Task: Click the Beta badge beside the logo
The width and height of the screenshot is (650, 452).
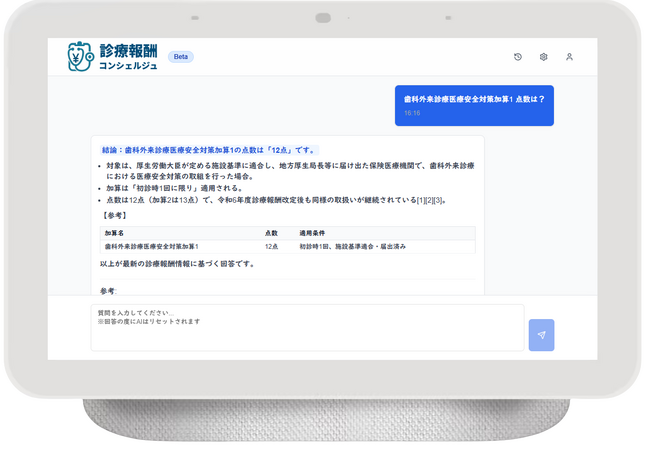Action: click(181, 57)
